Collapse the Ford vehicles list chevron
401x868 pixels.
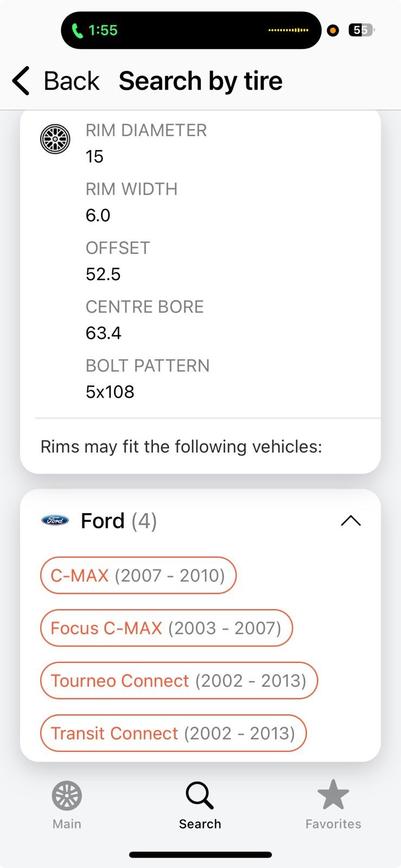[x=351, y=521]
